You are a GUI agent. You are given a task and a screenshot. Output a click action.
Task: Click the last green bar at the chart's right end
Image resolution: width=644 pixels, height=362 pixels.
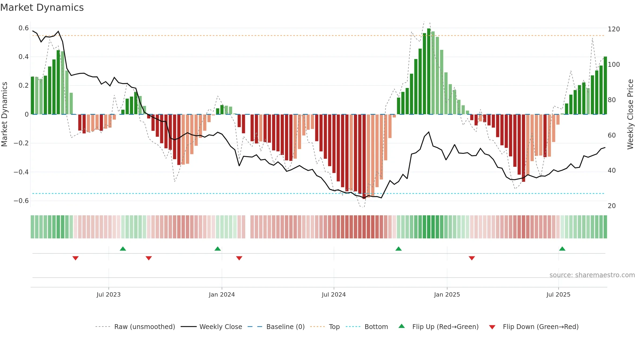point(605,85)
